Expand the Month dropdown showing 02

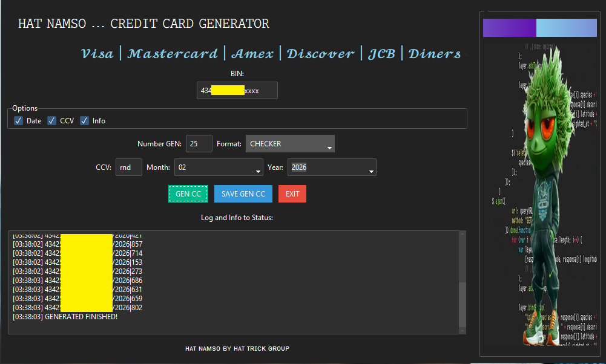pos(219,167)
